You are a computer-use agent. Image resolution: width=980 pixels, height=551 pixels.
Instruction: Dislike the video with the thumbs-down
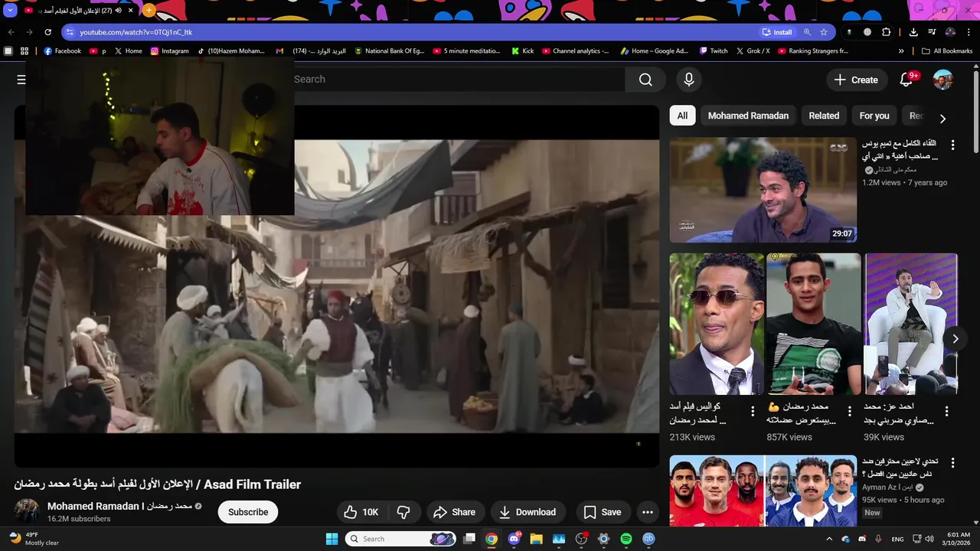tap(403, 512)
